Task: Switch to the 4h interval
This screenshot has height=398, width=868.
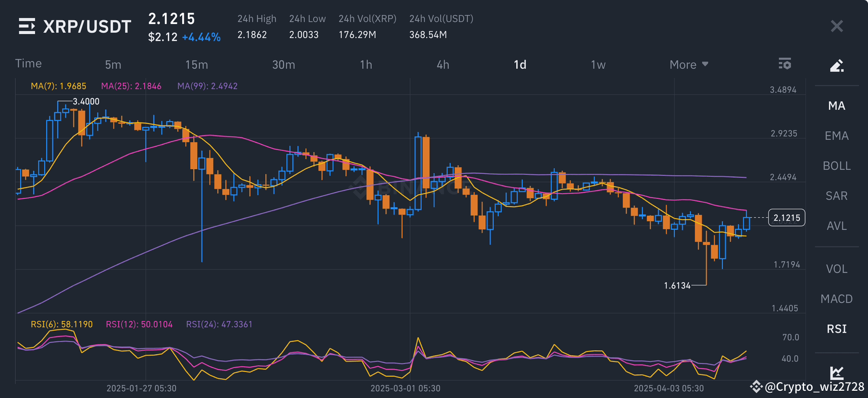Action: pos(443,64)
